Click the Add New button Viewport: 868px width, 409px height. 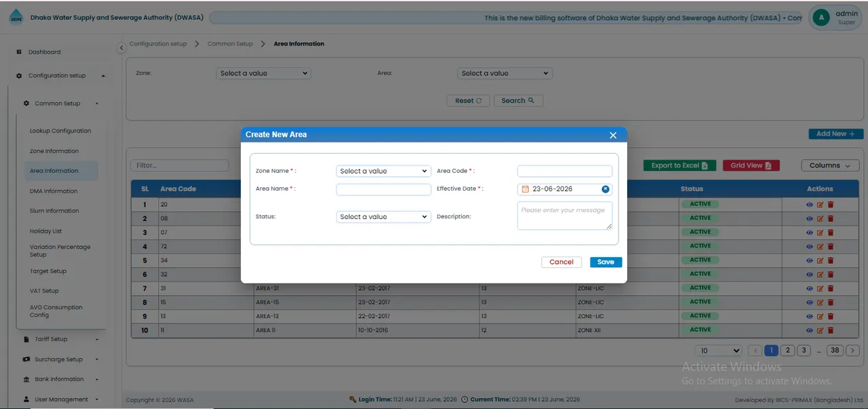tap(835, 134)
